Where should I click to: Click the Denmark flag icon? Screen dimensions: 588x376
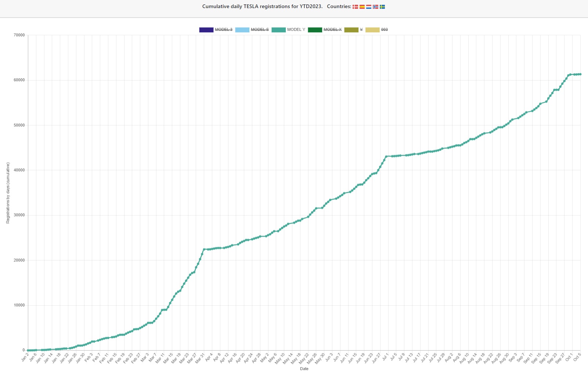355,7
